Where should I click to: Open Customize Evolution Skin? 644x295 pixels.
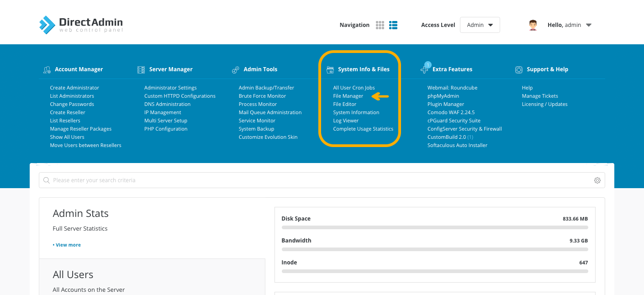click(x=268, y=137)
